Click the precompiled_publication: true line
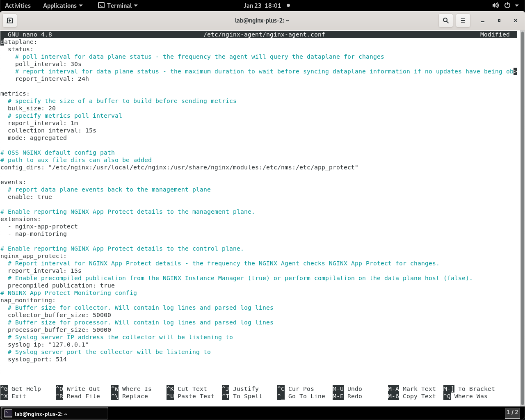The width and height of the screenshot is (525, 420). point(62,285)
